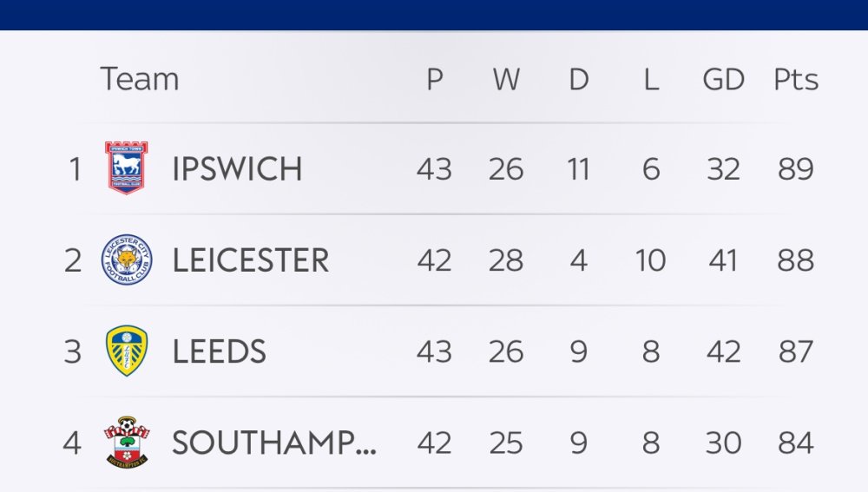Click Southampton's 84 points value

(x=796, y=443)
